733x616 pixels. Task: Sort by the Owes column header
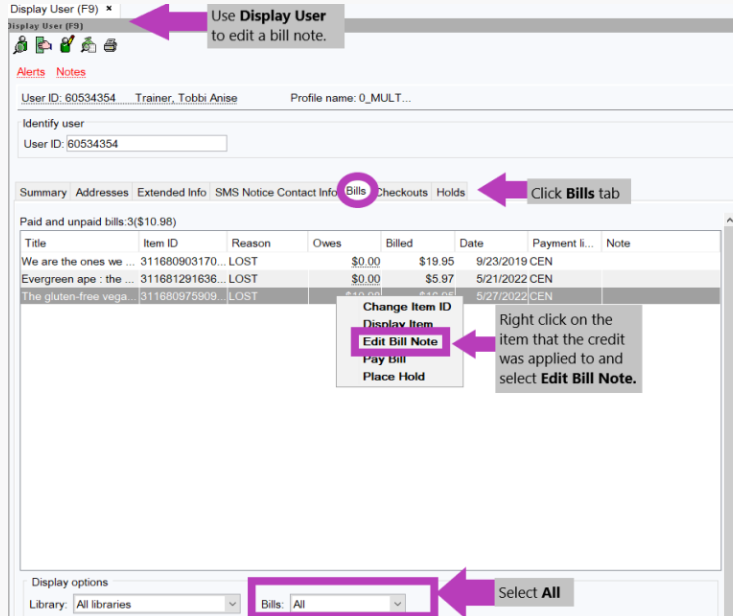(345, 243)
